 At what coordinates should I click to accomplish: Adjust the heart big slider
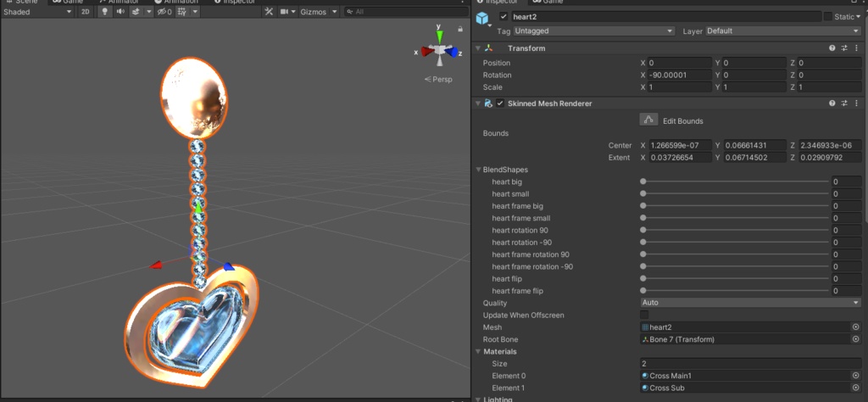click(x=735, y=181)
